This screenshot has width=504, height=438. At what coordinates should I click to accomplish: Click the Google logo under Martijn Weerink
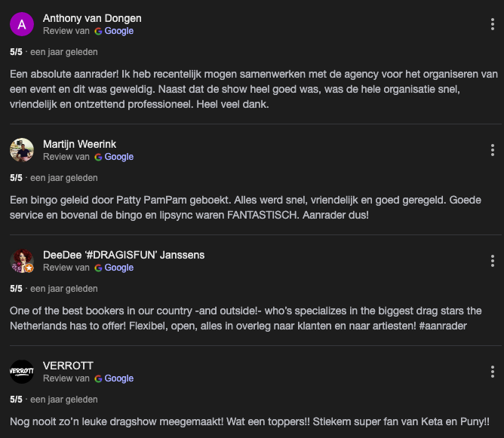(x=98, y=157)
